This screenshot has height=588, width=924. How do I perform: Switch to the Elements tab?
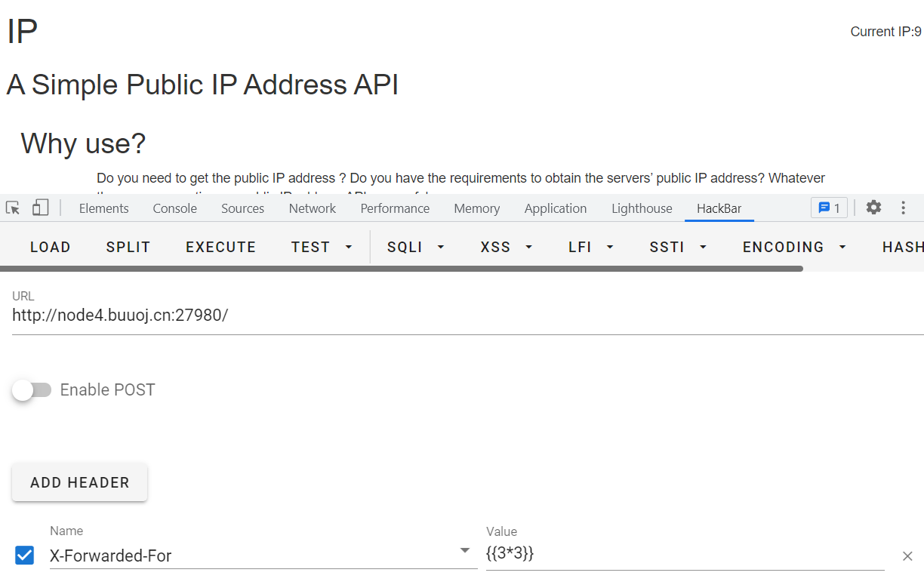(x=103, y=208)
